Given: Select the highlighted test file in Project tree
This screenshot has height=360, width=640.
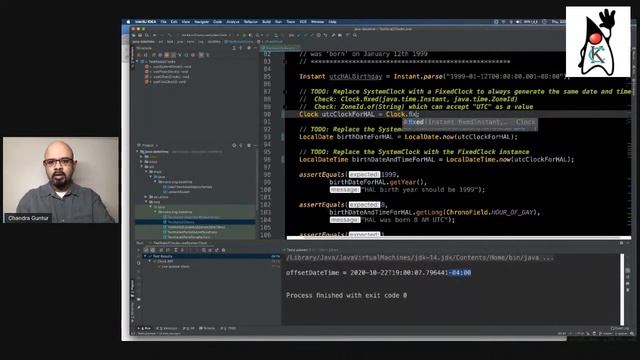Looking at the screenshot, I should click(195, 222).
